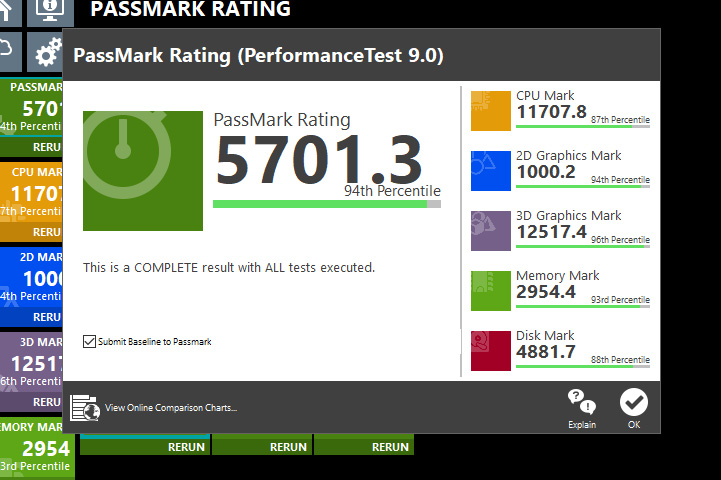Click the 2D Graphics Mark percentile bar

583,186
